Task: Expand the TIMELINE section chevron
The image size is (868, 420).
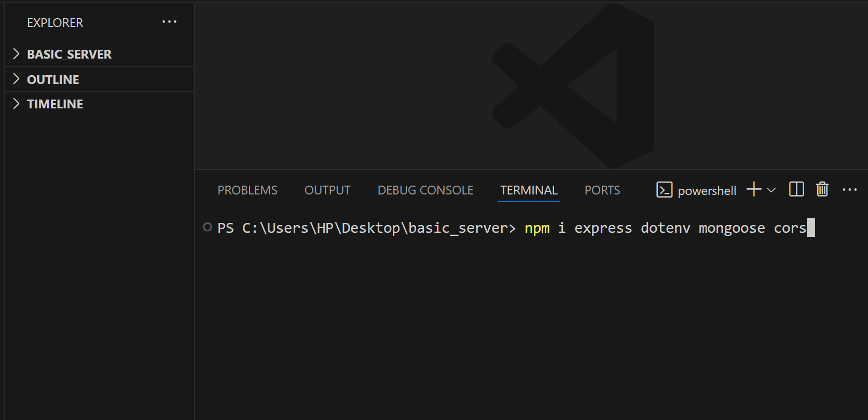Action: (16, 104)
